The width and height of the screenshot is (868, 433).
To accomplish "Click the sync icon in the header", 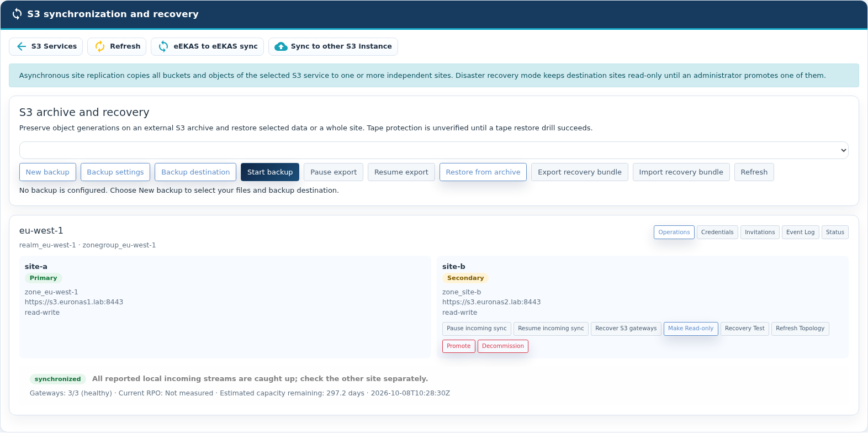I will [x=17, y=14].
